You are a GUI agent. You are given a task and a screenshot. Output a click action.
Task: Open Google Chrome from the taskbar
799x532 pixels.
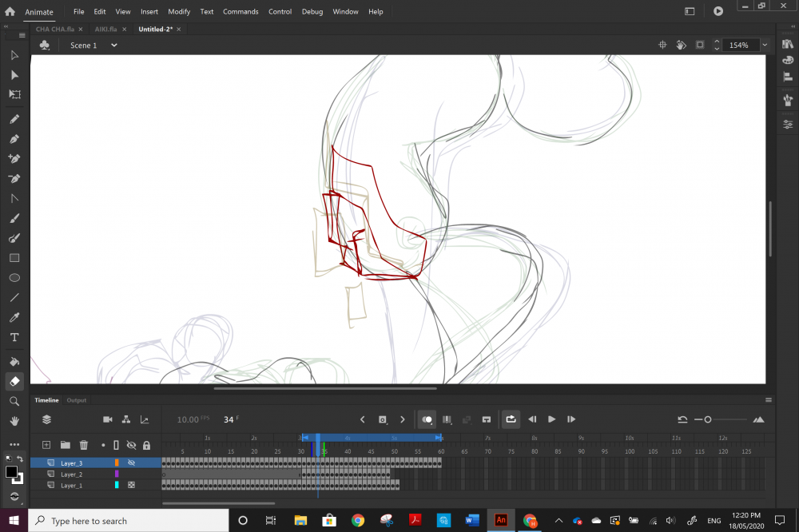coord(358,521)
